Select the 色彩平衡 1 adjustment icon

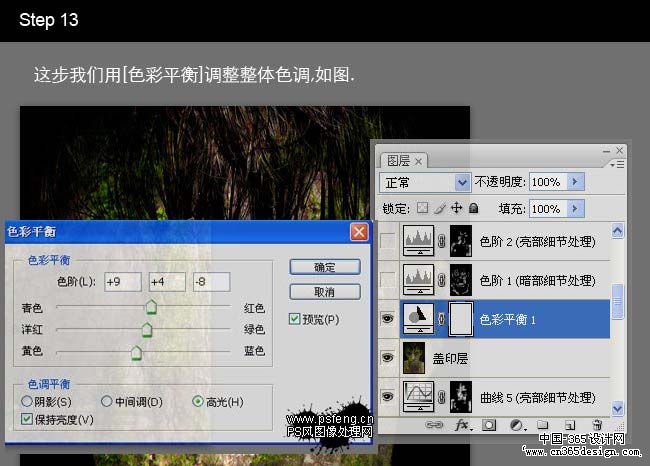point(419,318)
